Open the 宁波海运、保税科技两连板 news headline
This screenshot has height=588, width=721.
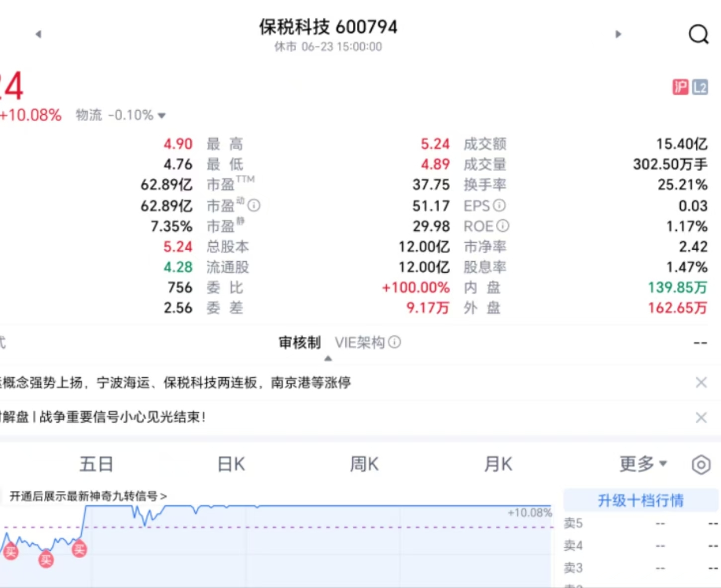[176, 382]
